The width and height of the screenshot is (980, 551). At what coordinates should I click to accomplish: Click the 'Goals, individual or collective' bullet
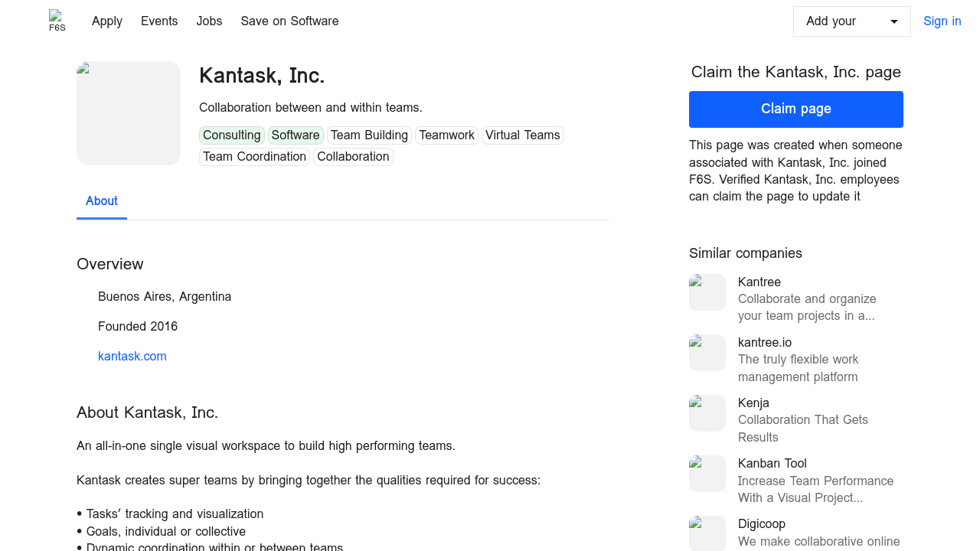click(x=162, y=532)
